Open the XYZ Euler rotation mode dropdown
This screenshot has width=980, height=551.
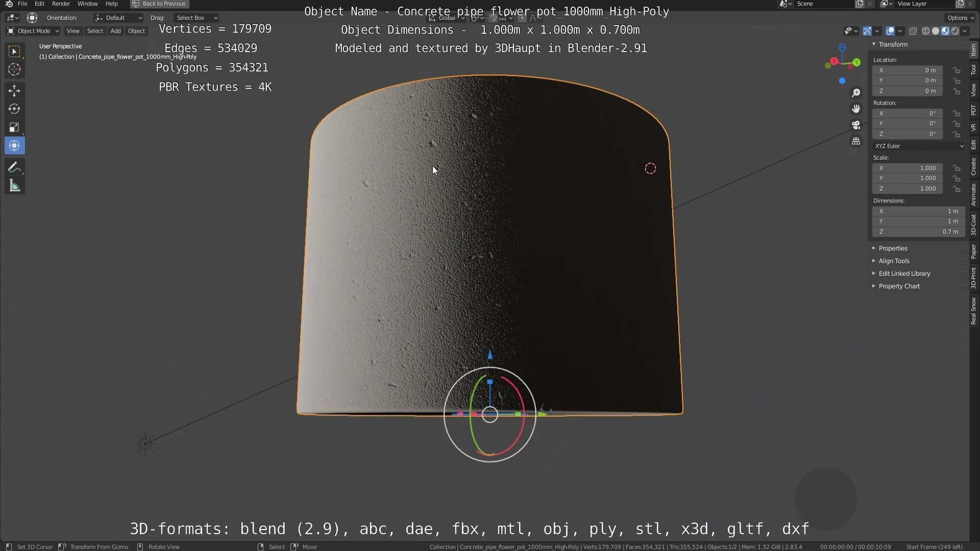tap(919, 146)
